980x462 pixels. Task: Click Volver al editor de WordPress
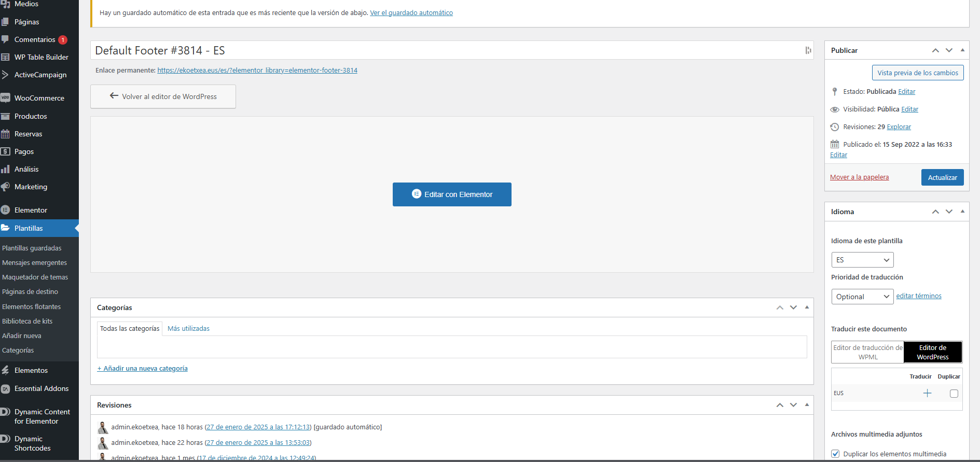tap(163, 96)
